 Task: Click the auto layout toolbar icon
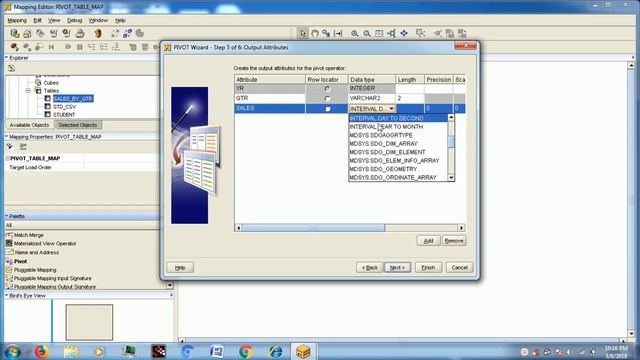point(391,33)
